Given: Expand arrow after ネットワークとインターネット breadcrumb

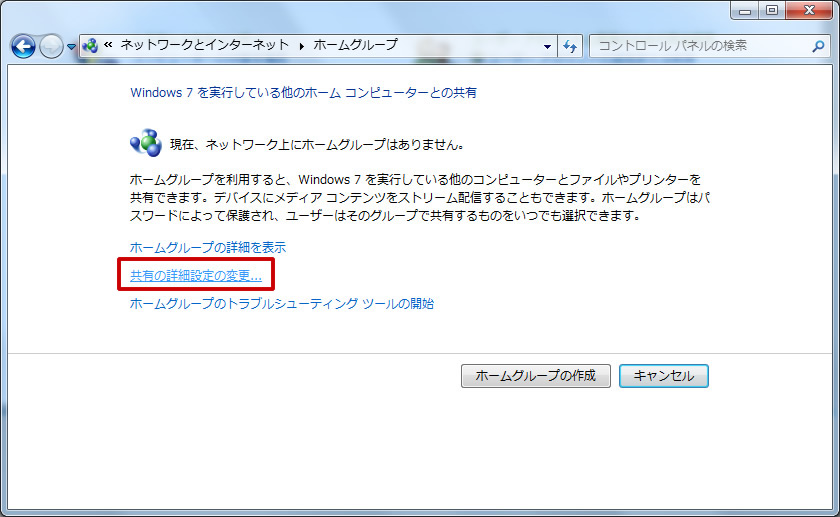Looking at the screenshot, I should tap(302, 47).
